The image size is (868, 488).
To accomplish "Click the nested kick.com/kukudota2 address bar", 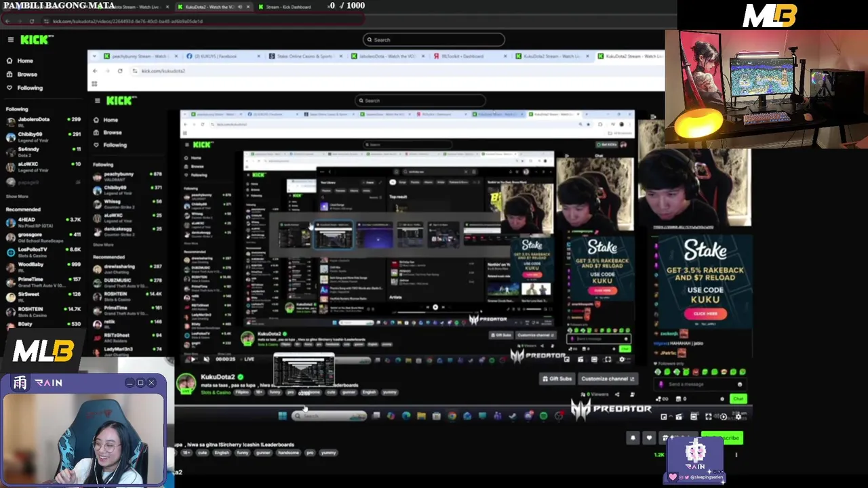I will pyautogui.click(x=163, y=71).
